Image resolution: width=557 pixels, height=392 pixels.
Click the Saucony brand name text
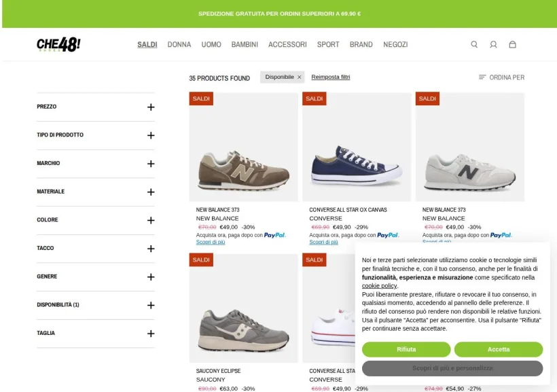[211, 380]
